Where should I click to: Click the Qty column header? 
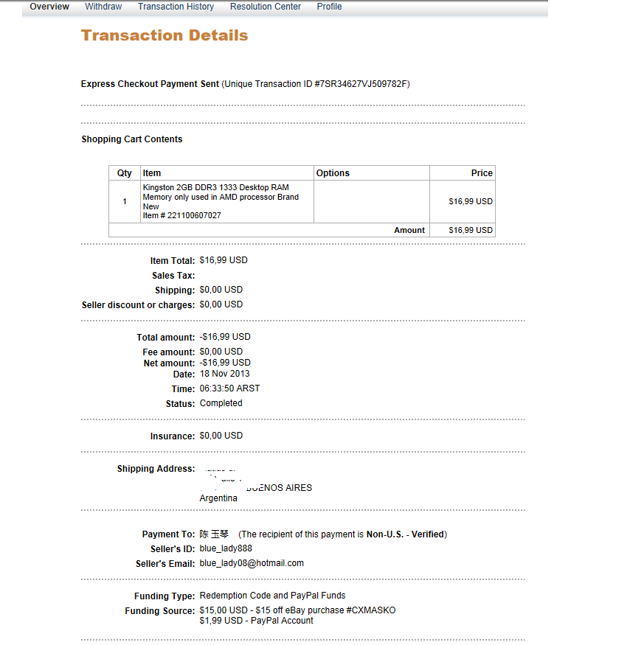pos(125,172)
